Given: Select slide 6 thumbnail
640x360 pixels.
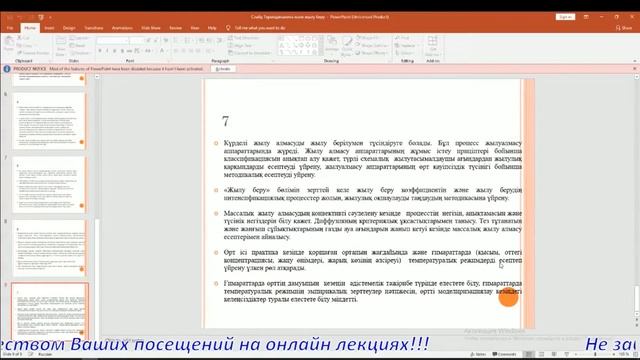Looking at the screenshot, I should [49, 120].
